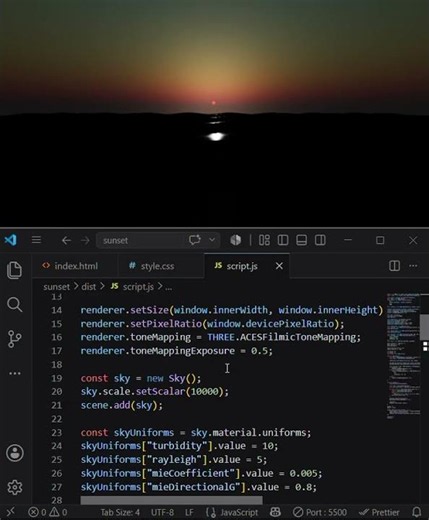
Task: Click the red sun in the preview
Action: (x=214, y=103)
